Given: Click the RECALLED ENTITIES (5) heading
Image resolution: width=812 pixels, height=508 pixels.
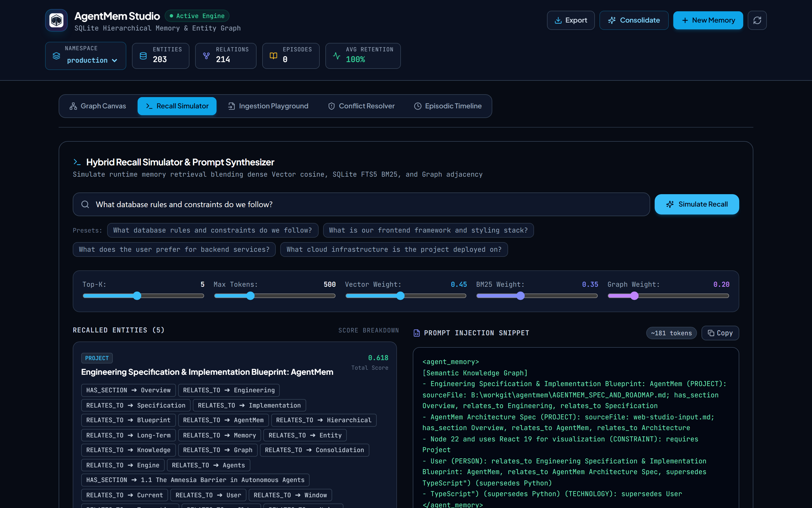Looking at the screenshot, I should 118,330.
